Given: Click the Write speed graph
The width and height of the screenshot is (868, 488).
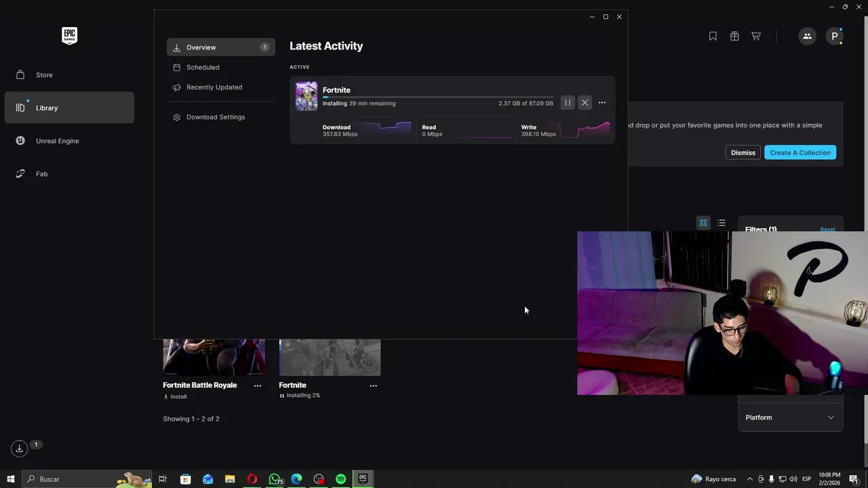Looking at the screenshot, I should point(585,129).
